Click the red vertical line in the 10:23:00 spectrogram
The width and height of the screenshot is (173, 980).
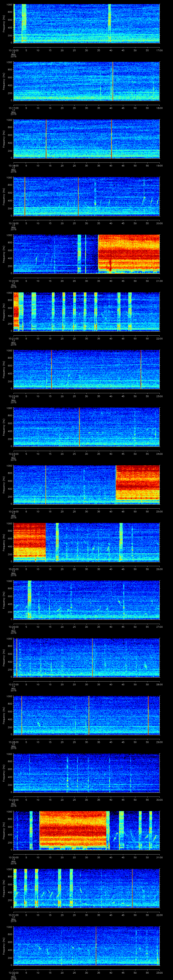point(79,427)
